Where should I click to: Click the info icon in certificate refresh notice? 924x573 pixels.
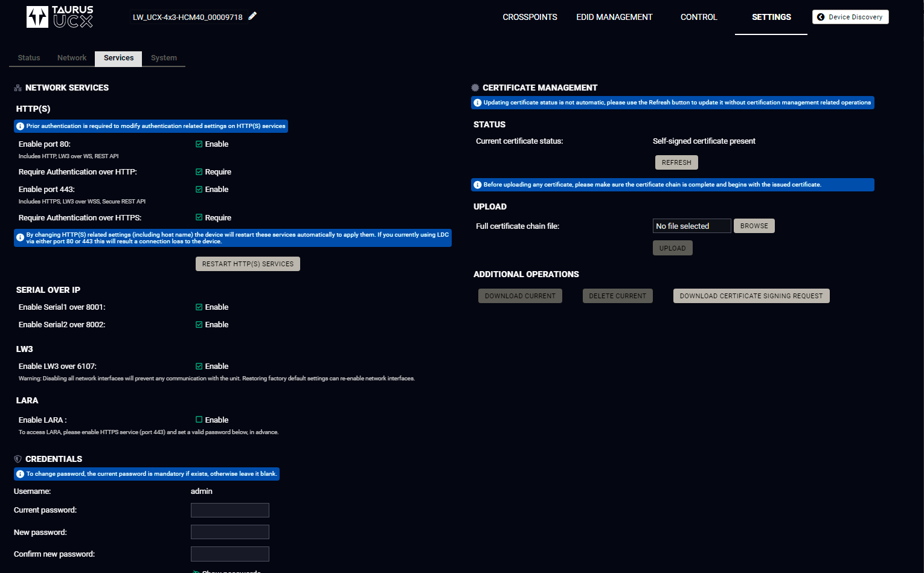pyautogui.click(x=477, y=103)
